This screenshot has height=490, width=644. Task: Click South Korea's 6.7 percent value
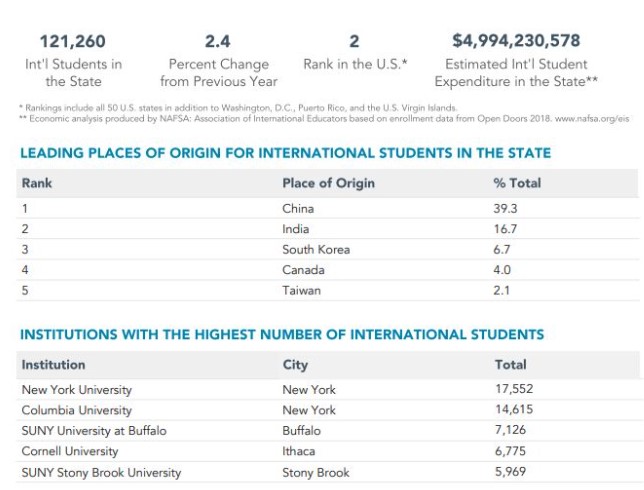503,249
